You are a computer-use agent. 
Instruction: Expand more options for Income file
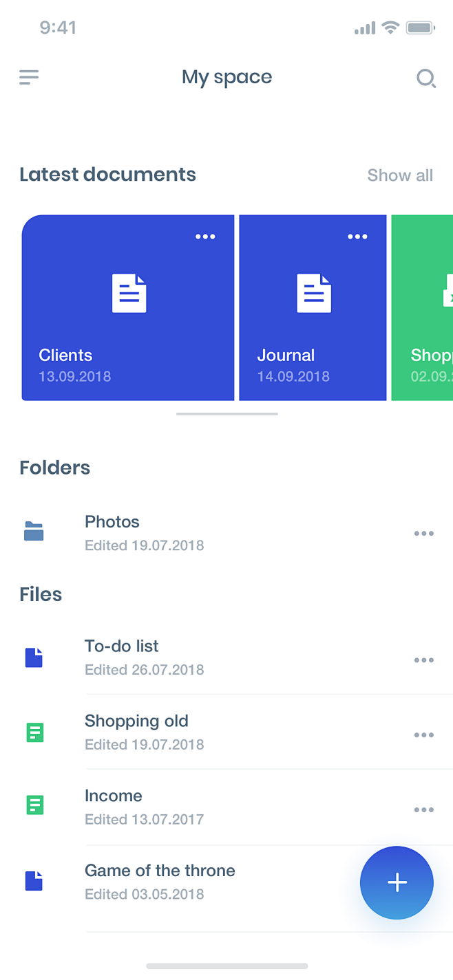[423, 810]
